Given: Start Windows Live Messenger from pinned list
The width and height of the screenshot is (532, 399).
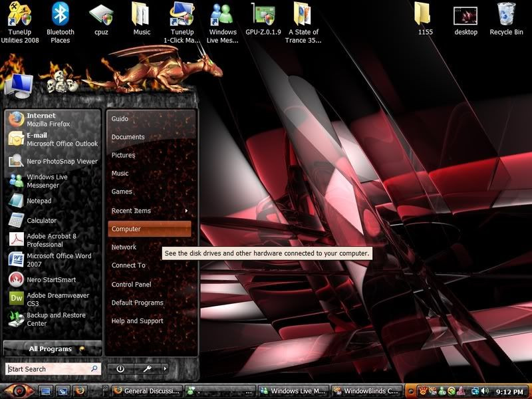Looking at the screenshot, I should 53,181.
